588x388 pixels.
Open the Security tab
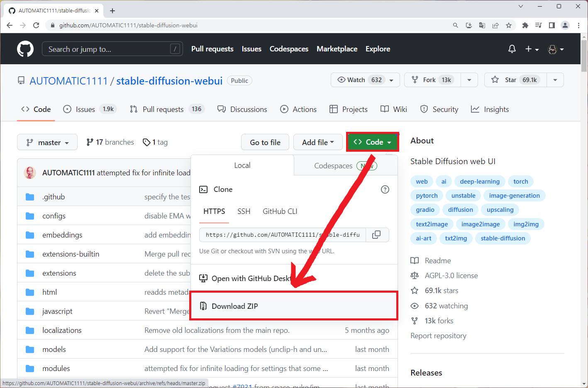click(439, 109)
